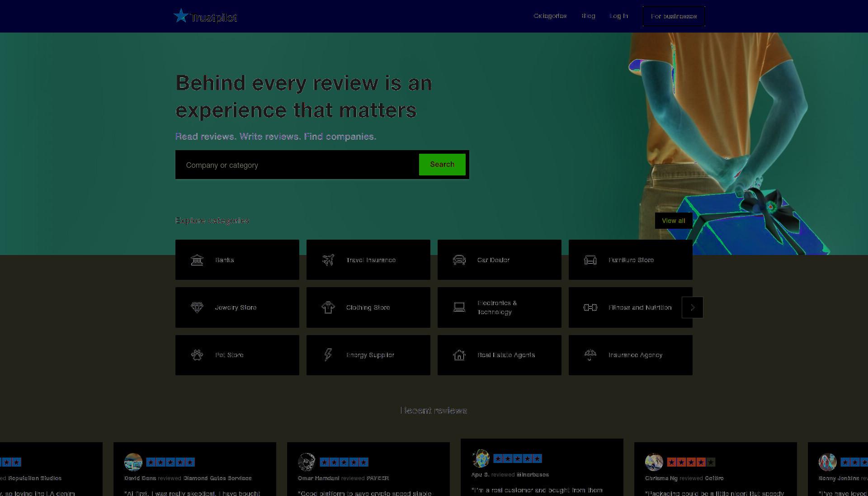Select the Travel Insurance airplane icon
The width and height of the screenshot is (868, 496).
point(328,260)
